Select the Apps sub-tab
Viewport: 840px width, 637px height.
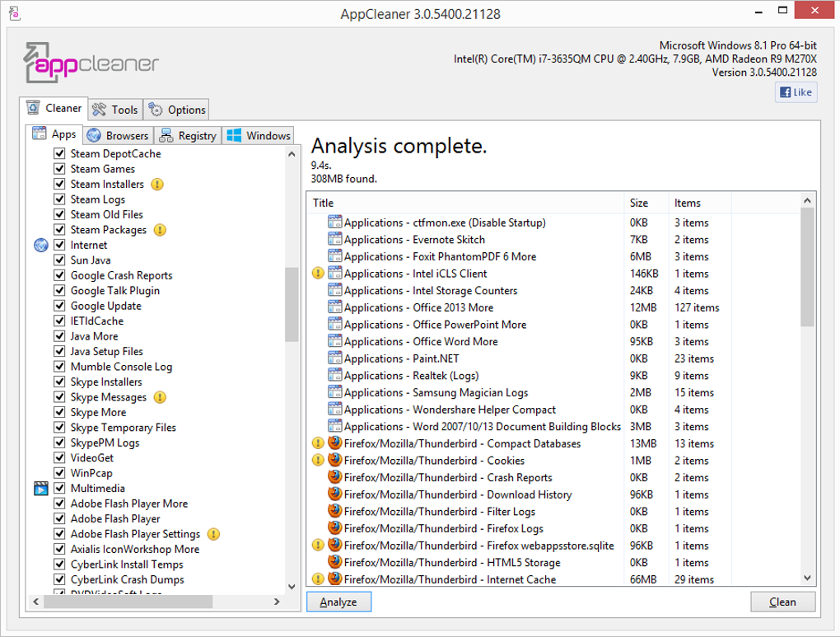[x=54, y=134]
